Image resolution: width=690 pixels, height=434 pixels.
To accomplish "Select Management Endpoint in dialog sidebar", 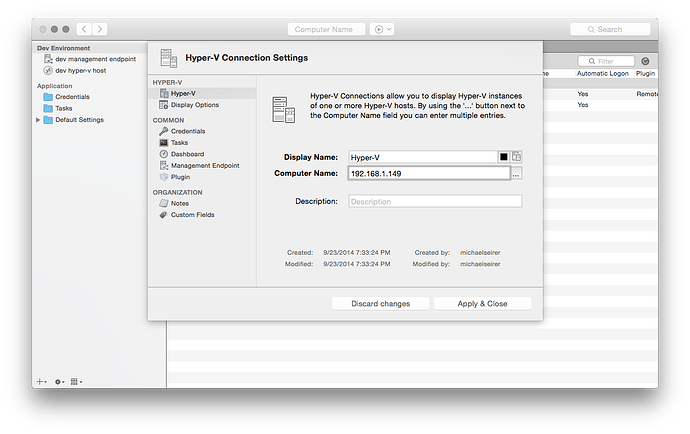I will (x=204, y=165).
